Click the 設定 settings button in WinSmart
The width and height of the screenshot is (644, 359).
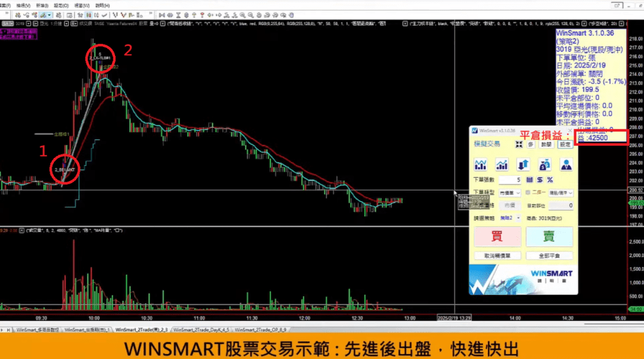point(565,144)
